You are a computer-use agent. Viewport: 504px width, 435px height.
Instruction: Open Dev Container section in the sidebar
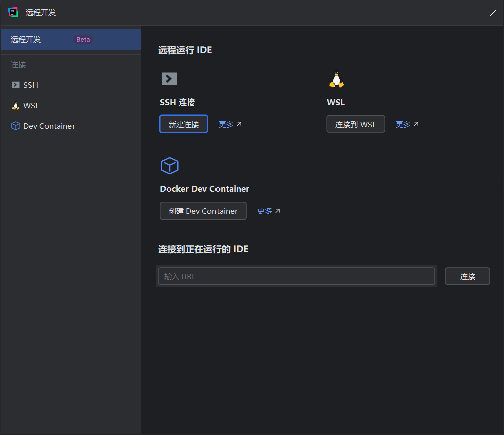pos(71,126)
